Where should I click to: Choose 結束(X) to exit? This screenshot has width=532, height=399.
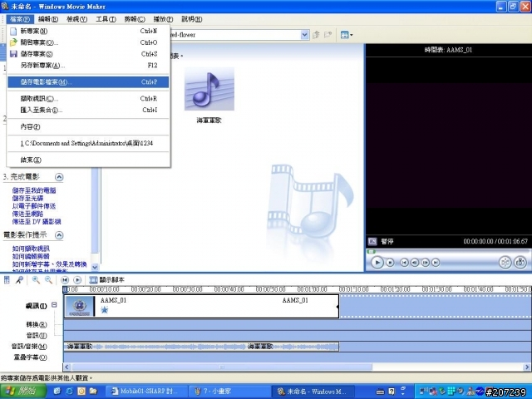(88, 160)
